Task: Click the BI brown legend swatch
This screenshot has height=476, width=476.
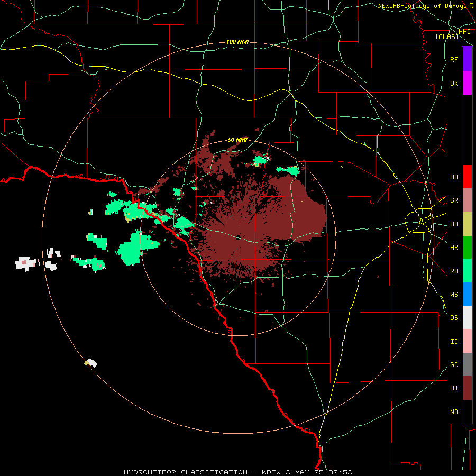Action: click(x=467, y=388)
